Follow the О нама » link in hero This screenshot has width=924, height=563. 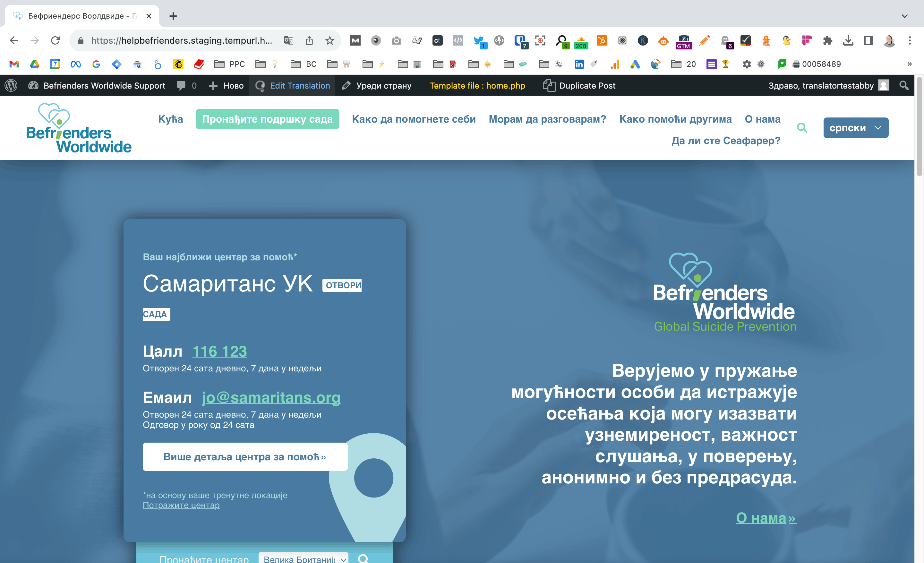point(766,518)
